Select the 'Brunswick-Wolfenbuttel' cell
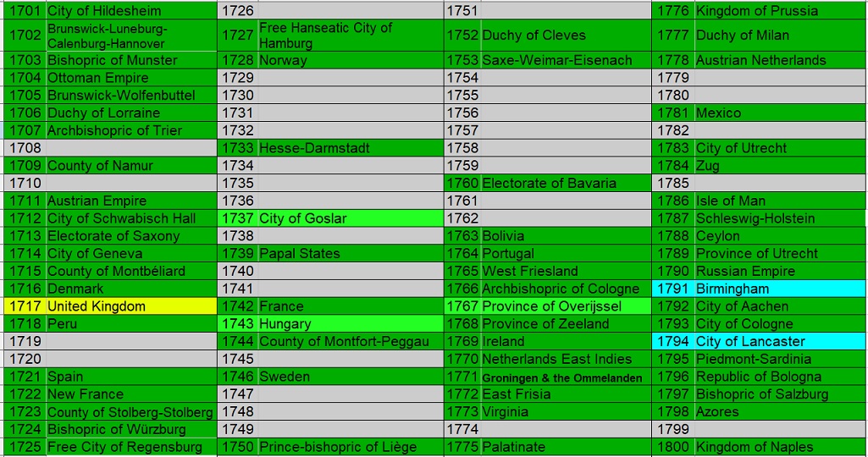The image size is (868, 457). coord(131,95)
